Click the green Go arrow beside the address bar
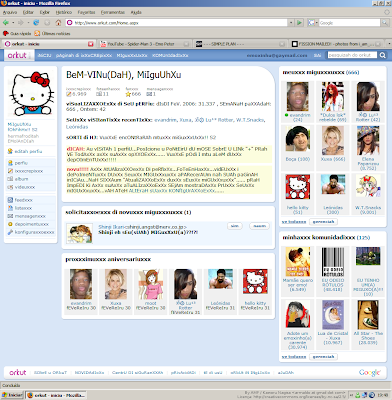The height and width of the screenshot is (400, 392). (x=299, y=23)
